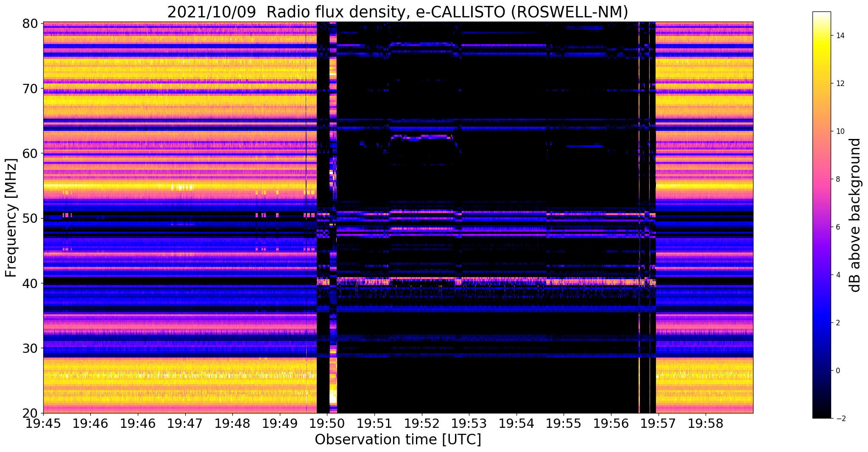Click the 'Frequency [MHz]' y-axis label
This screenshot has height=452, width=868.
[11, 218]
